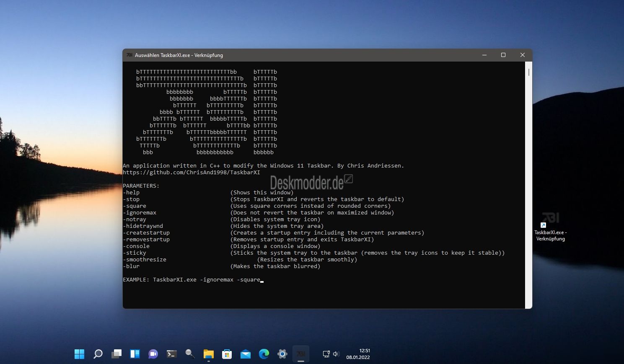Click the console window title bar icon

point(129,55)
